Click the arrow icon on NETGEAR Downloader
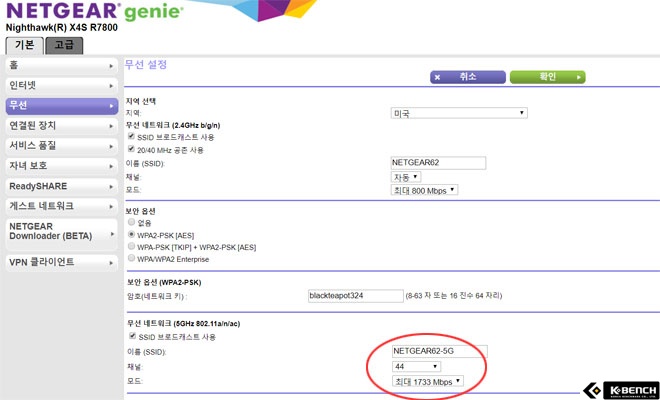The width and height of the screenshot is (660, 400). click(112, 234)
